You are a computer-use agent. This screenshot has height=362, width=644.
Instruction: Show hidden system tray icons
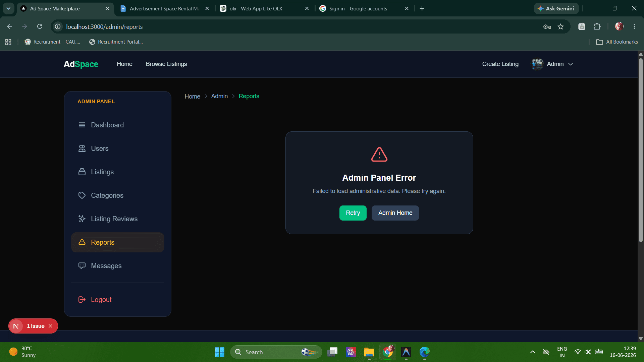(x=533, y=352)
